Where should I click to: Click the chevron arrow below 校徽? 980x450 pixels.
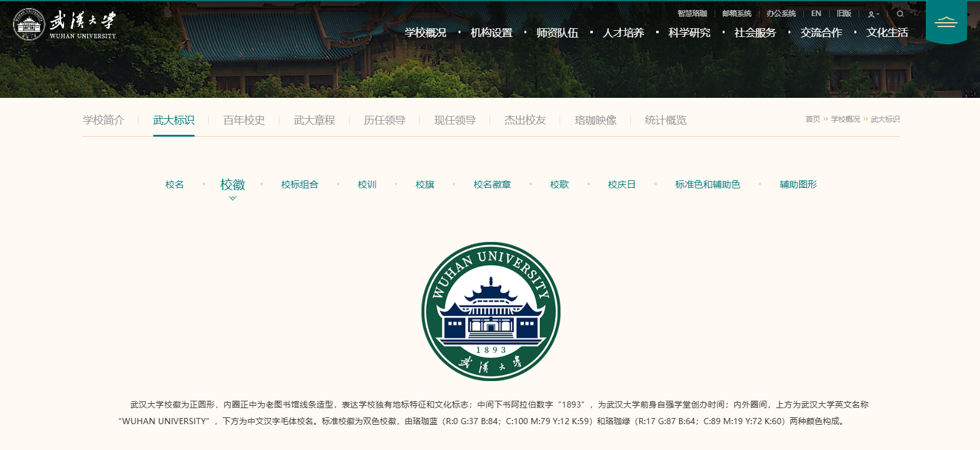point(233,198)
